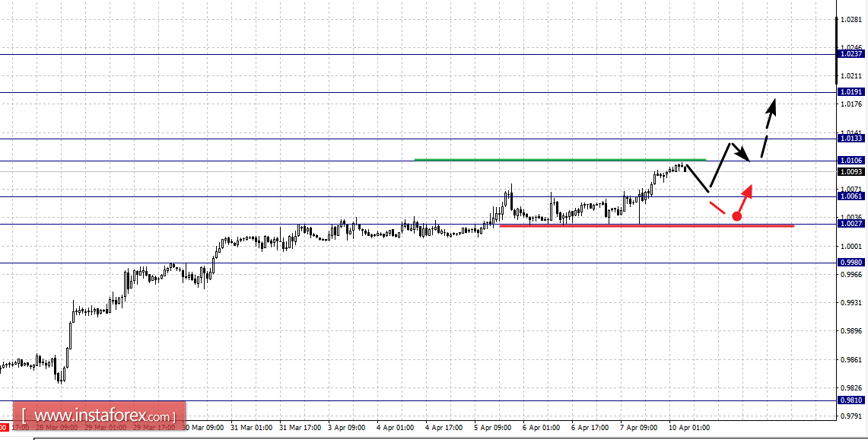Click the current price label 1.0093
The height and width of the screenshot is (440, 868).
(x=851, y=172)
